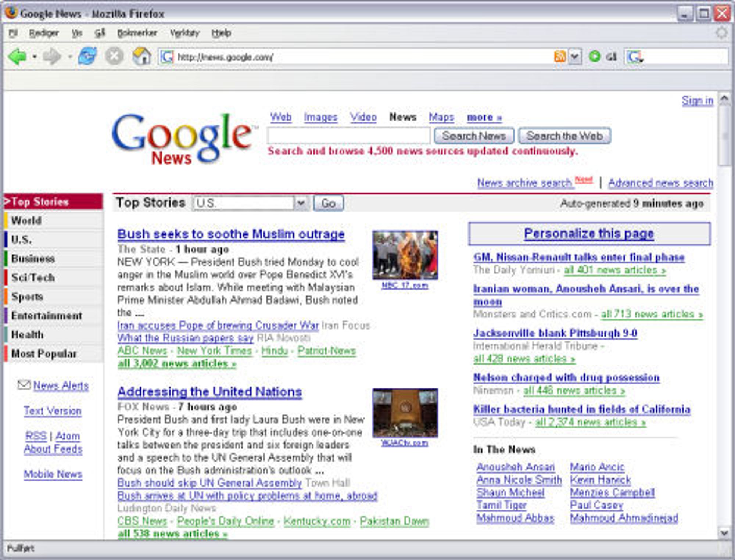
Task: Open the Fil menu
Action: (x=13, y=33)
